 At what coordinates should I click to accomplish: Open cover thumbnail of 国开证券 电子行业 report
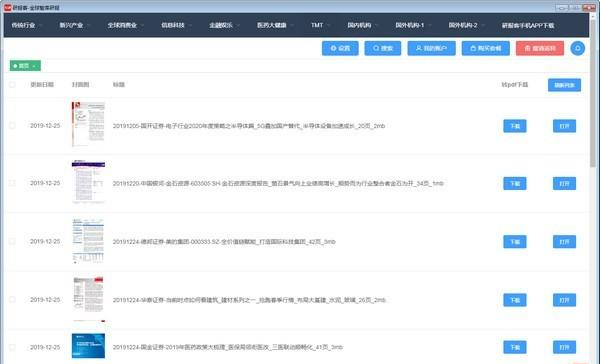coord(88,124)
